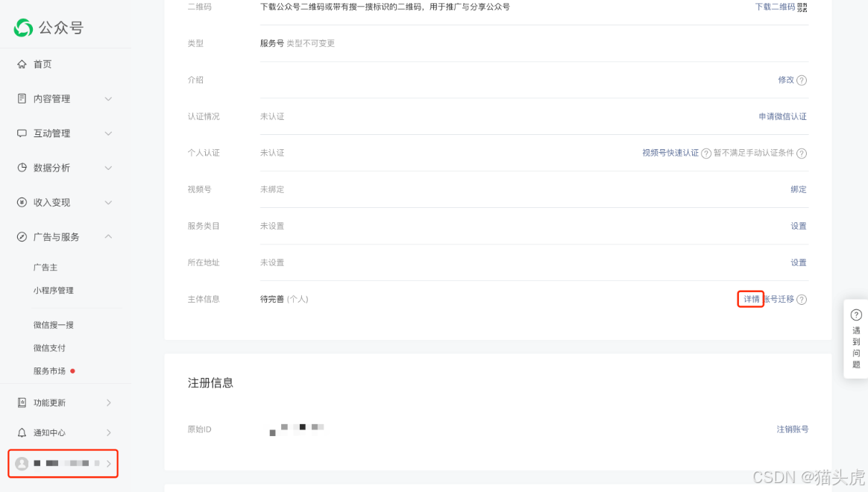Click 未设置 in the 所在地址 row
Screen dimensions: 868x492
[x=272, y=263]
